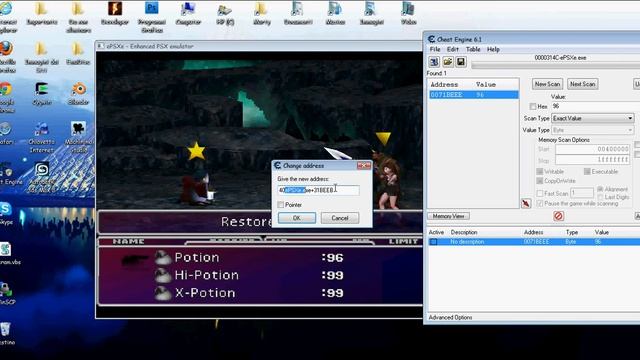
Task: Click the scan progress bar
Action: pyautogui.click(x=556, y=65)
